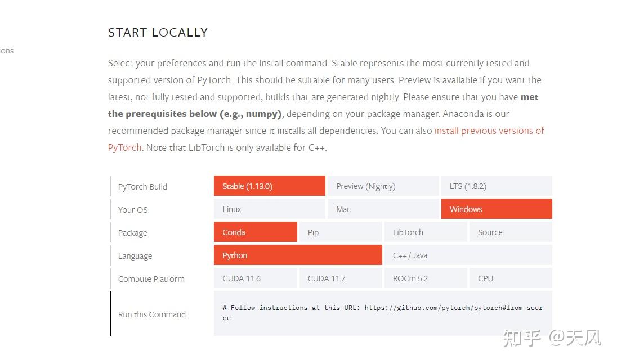617x364 pixels.
Task: Click the struck-through ROCm 5.2 option
Action: [x=425, y=278]
